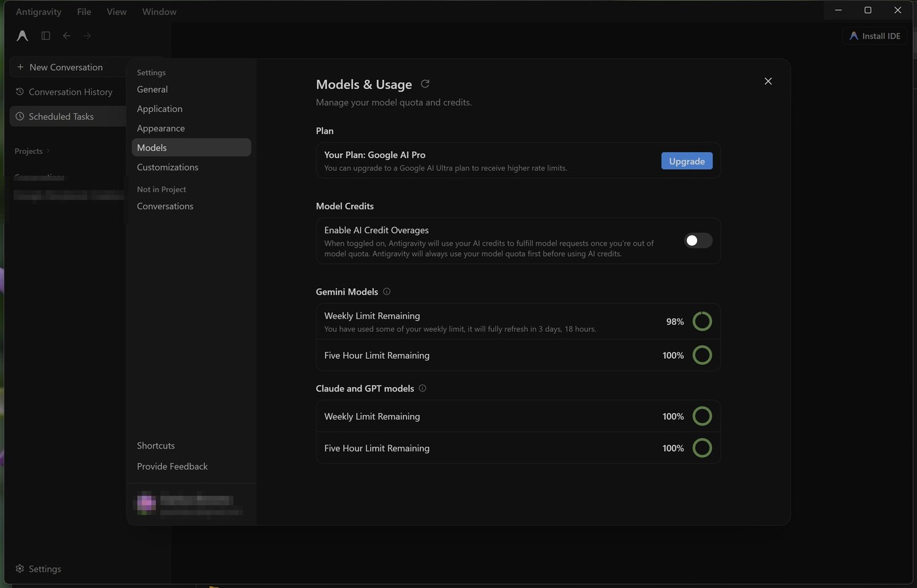Expand the Projects section
917x588 pixels.
[32, 151]
